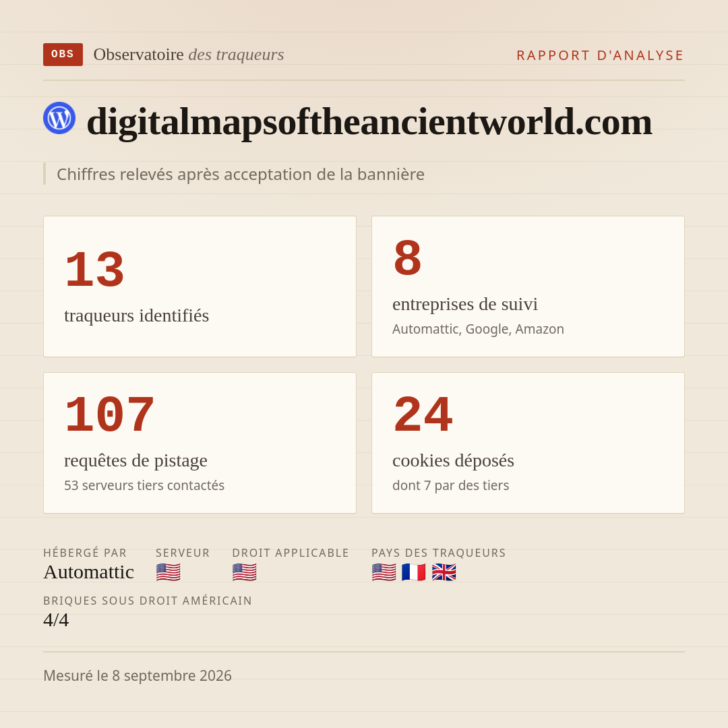Click the 24 cookies déposés card
The height and width of the screenshot is (728, 728).
click(x=528, y=443)
